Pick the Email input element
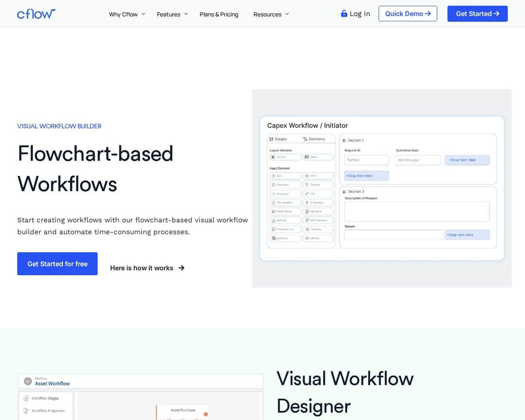 [318, 176]
